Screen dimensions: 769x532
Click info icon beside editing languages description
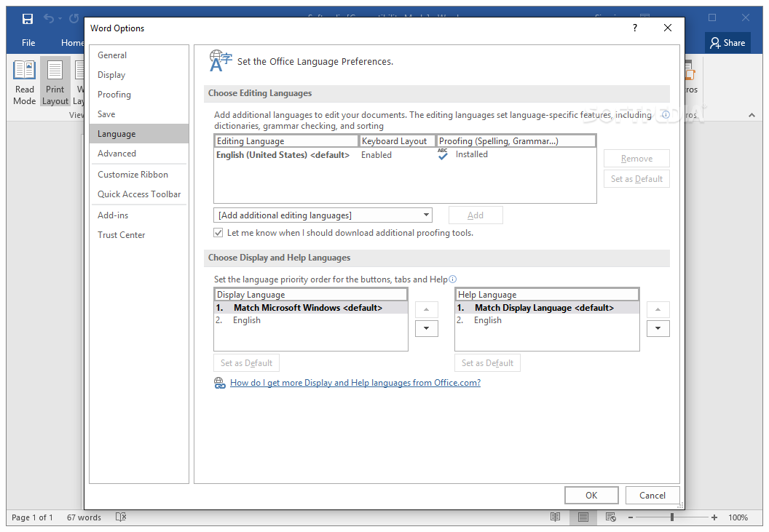(666, 115)
